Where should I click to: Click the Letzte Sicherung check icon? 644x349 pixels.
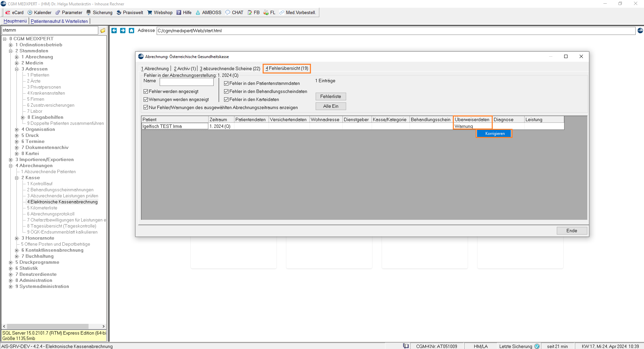click(537, 346)
